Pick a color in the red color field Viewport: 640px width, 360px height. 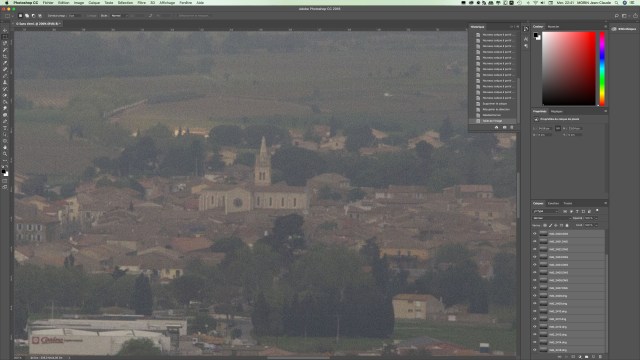569,69
